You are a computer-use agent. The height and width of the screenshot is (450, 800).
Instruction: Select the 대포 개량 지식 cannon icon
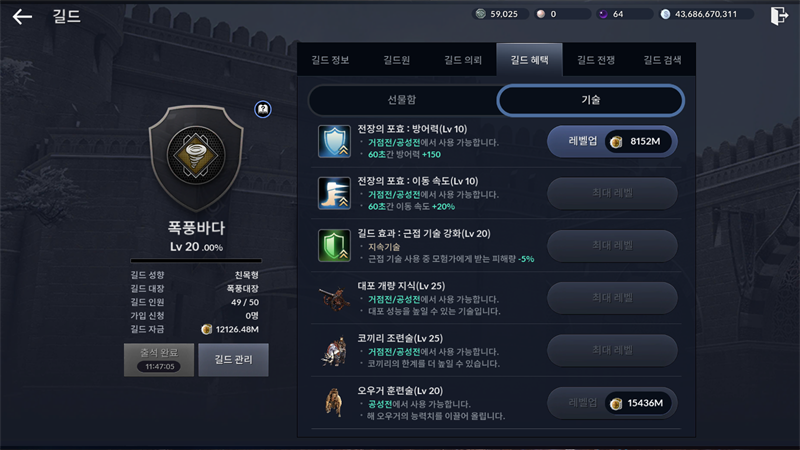[334, 298]
